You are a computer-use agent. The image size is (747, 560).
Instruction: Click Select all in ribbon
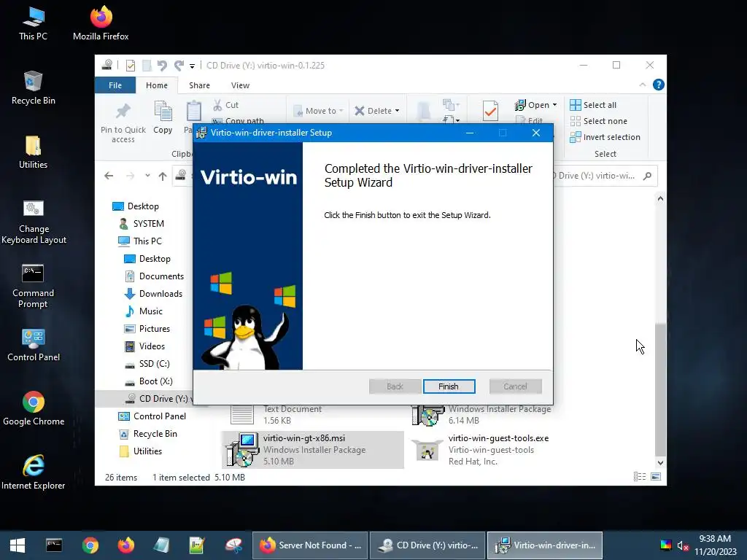point(594,105)
